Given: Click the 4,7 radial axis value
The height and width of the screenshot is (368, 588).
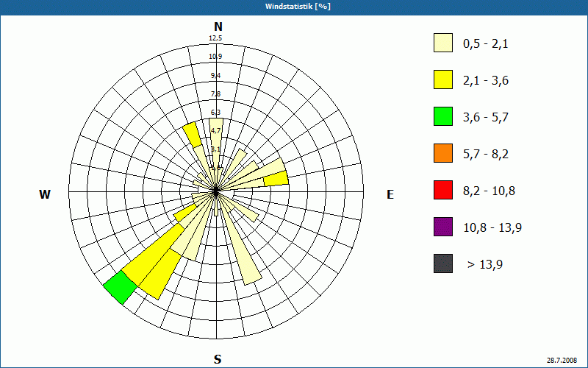Looking at the screenshot, I should tap(215, 131).
